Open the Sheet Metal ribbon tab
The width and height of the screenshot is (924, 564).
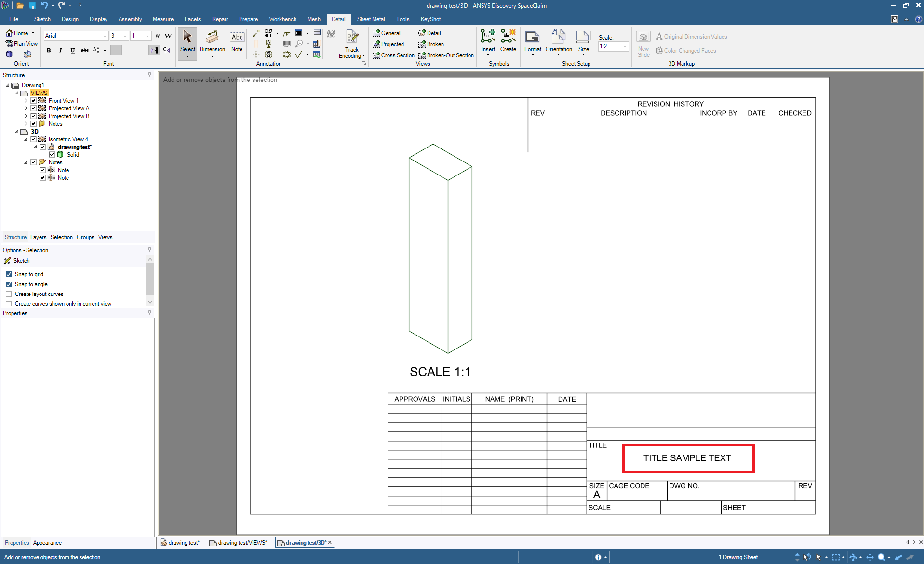click(371, 19)
